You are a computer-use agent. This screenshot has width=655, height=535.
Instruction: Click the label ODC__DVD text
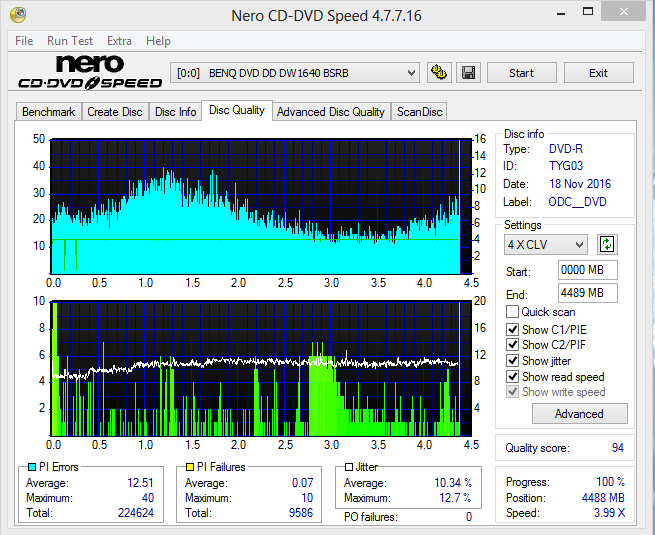point(577,202)
